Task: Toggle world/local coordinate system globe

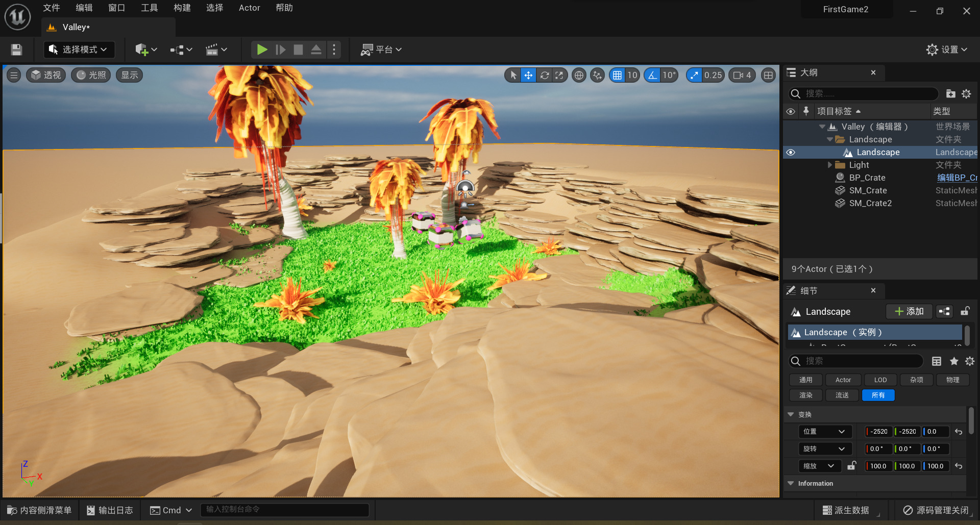Action: 579,76
